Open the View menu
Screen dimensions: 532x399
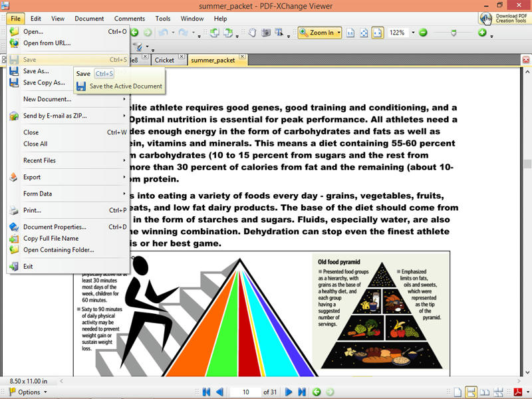[58, 19]
